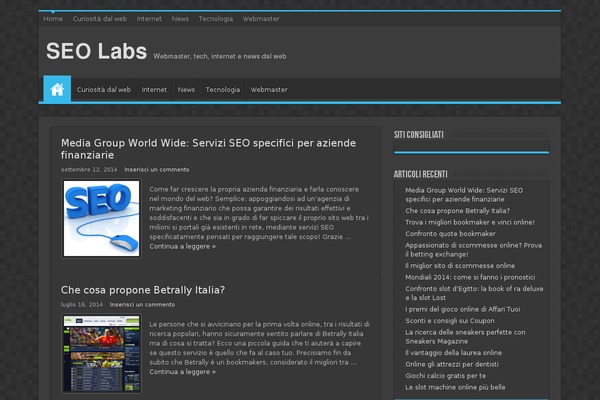Open the Che cosa propone Betrally Italia? headline
600x400 pixels.
(143, 290)
